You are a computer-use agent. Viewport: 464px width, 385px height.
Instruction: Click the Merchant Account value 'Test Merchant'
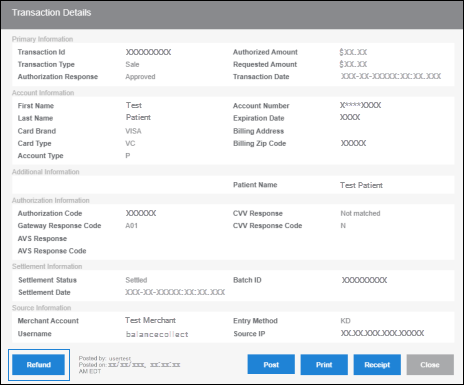pos(150,320)
